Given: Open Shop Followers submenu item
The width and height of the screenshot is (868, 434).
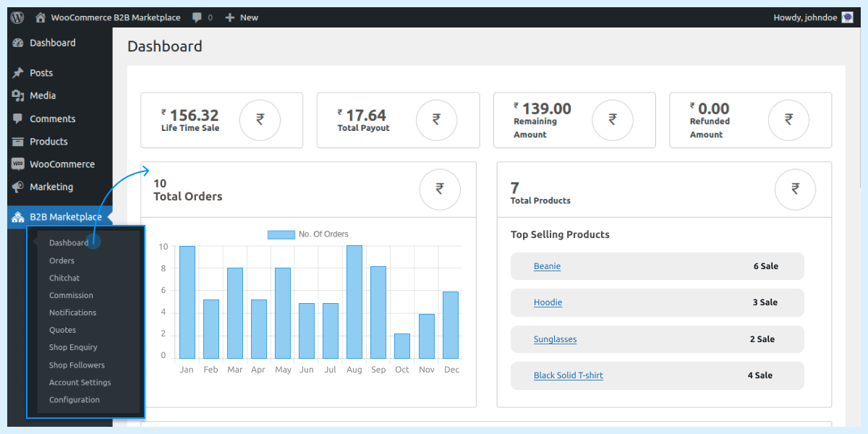Looking at the screenshot, I should [x=77, y=365].
